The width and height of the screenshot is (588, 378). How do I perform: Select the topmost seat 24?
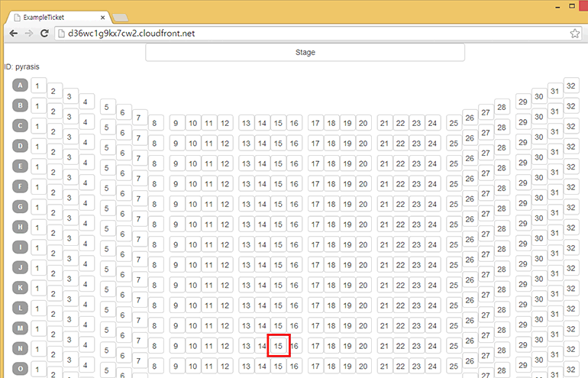click(432, 123)
